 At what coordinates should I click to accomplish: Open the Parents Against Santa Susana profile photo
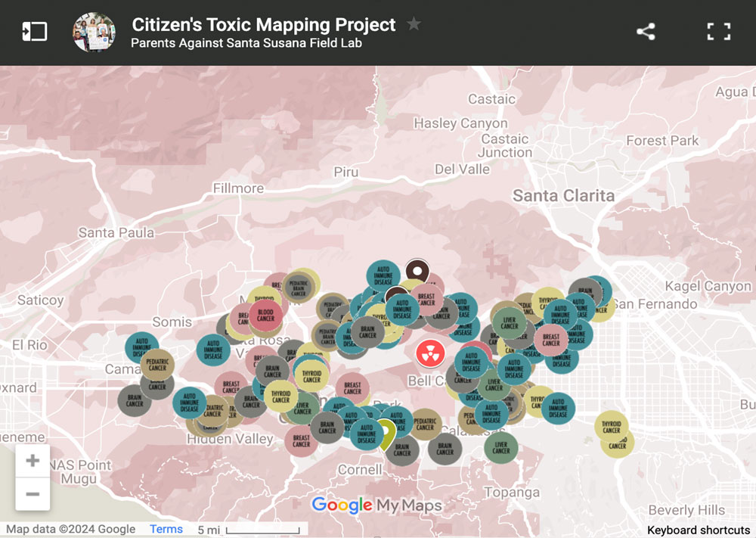click(x=94, y=32)
